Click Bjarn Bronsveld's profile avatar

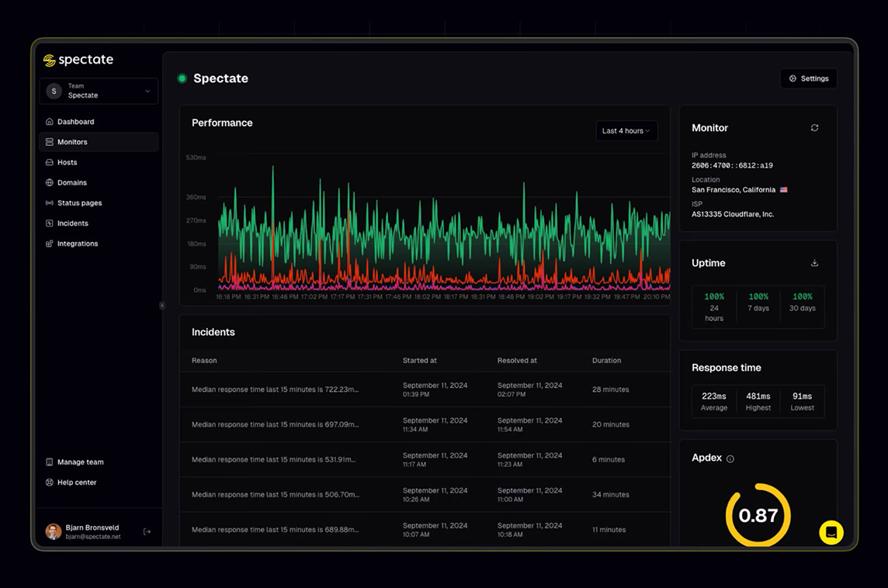(54, 531)
